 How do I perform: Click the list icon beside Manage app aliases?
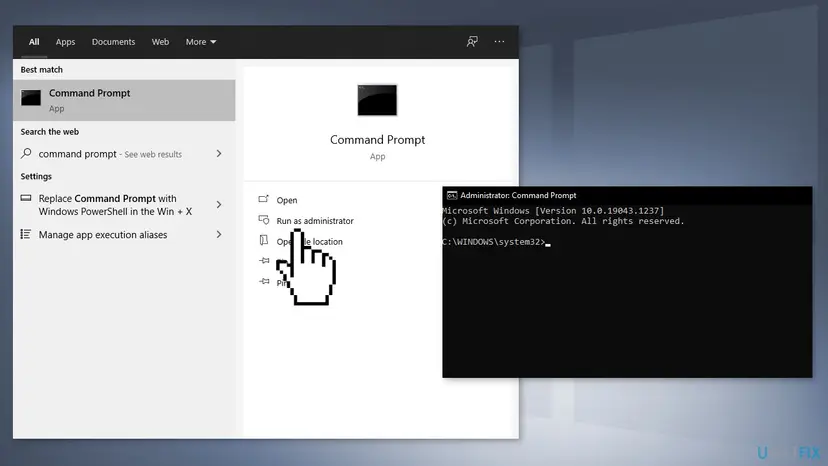pos(25,234)
